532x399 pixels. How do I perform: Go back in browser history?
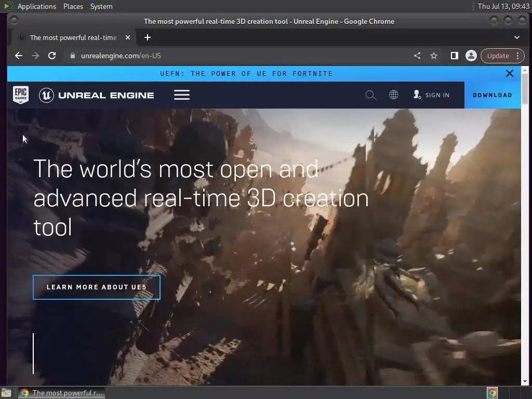pyautogui.click(x=19, y=56)
